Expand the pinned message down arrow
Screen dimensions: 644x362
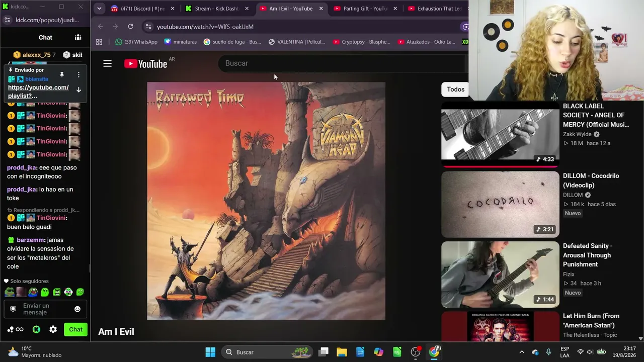click(78, 89)
